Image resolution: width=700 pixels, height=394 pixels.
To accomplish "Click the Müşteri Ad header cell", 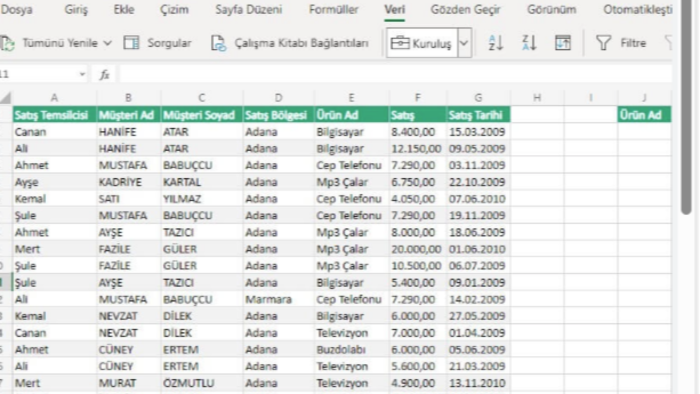I will pos(129,115).
